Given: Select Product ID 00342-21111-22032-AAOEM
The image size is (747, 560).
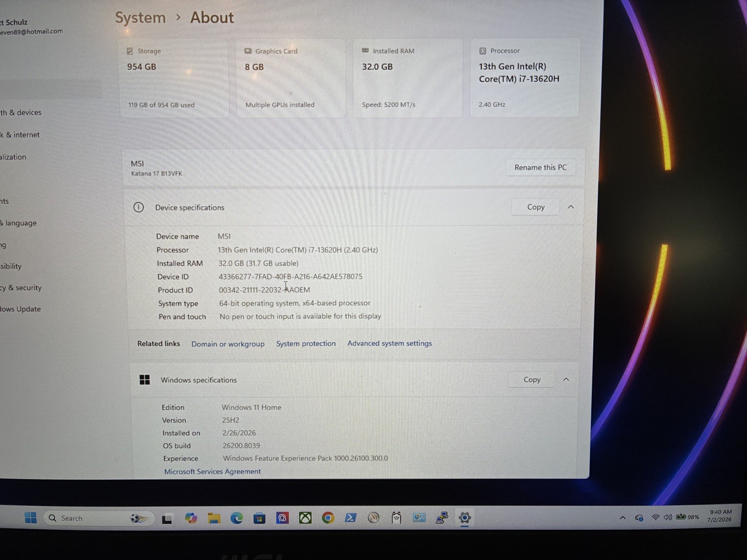Looking at the screenshot, I should [x=264, y=290].
